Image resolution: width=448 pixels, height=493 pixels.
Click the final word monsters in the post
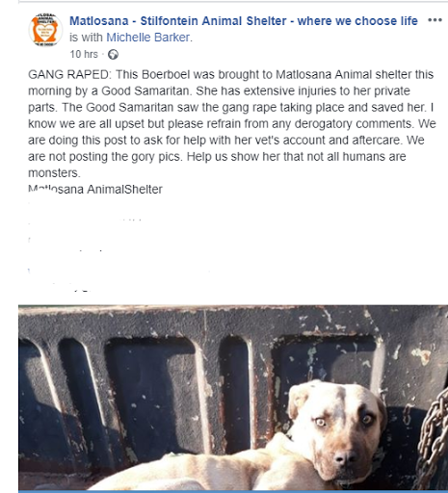(53, 173)
